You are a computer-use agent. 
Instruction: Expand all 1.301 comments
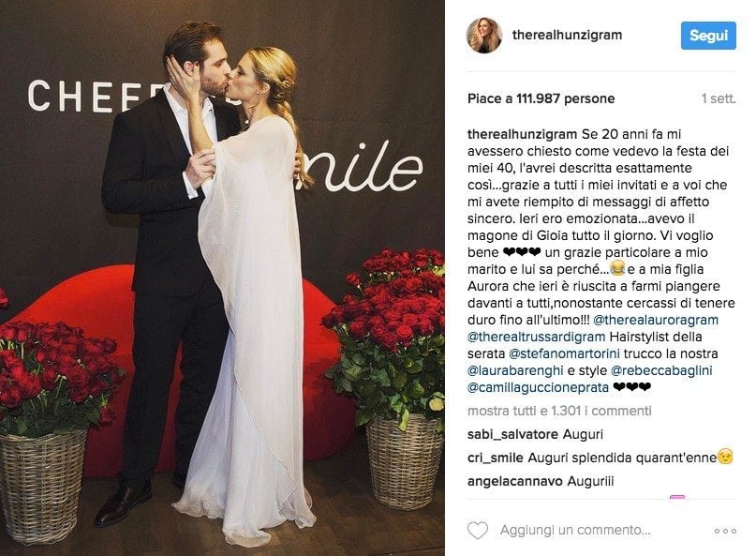[x=559, y=411]
